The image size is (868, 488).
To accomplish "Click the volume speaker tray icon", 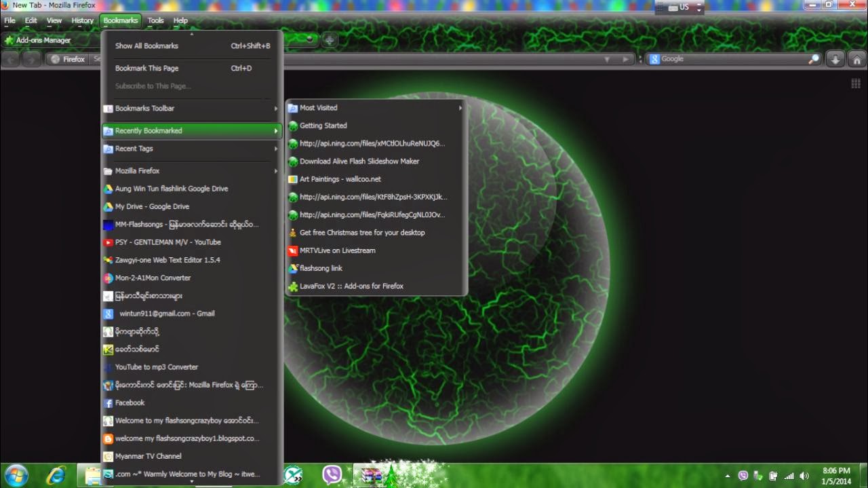I will (x=804, y=476).
